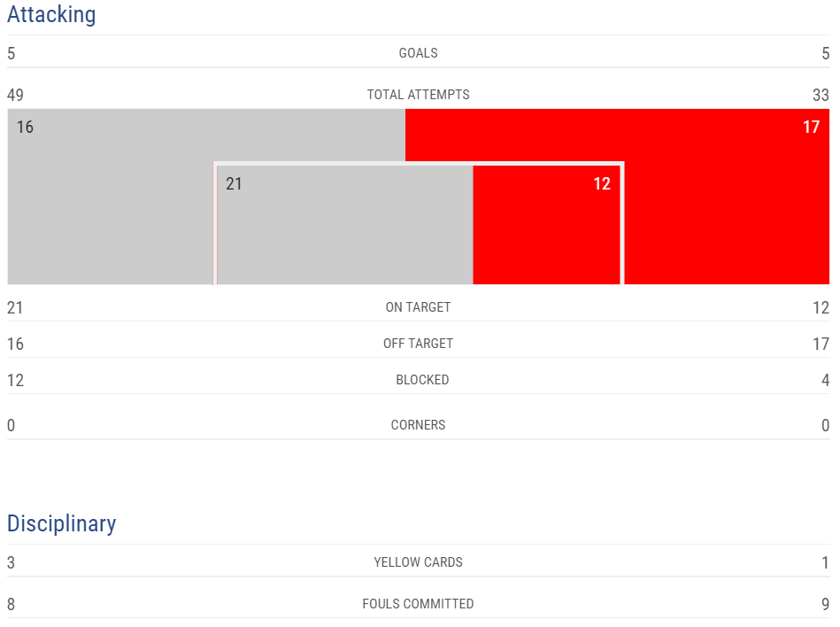
Task: Click the home team blocked value 12
Action: point(15,380)
